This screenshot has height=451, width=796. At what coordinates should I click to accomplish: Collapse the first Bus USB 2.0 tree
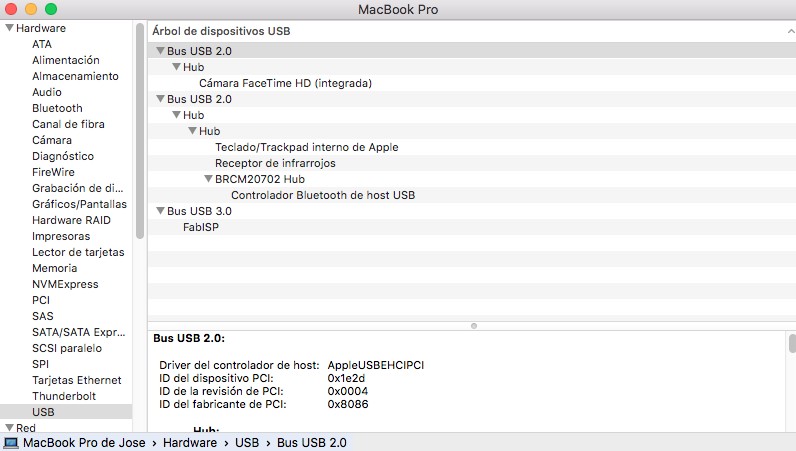point(160,51)
